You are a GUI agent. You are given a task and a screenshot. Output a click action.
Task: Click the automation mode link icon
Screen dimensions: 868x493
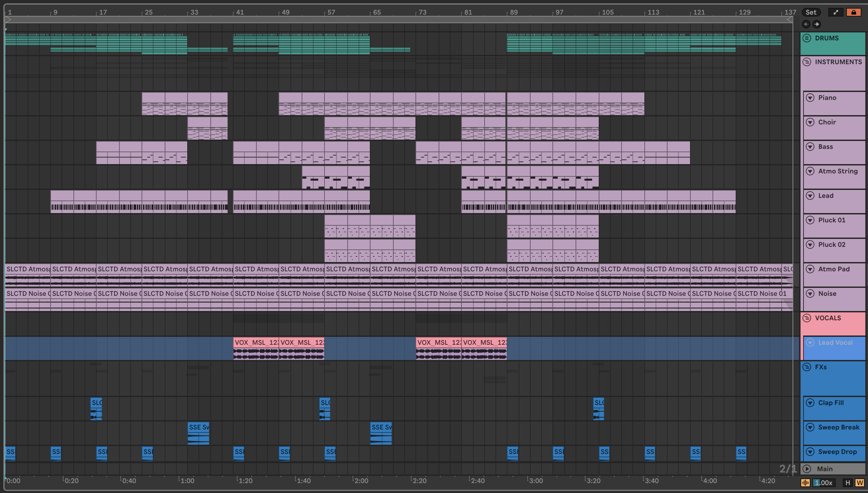coord(836,12)
